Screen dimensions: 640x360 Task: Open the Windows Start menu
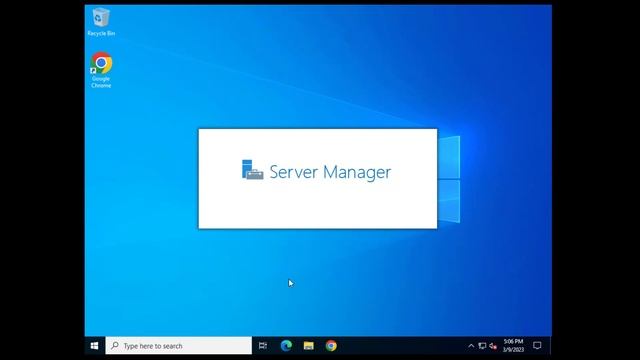pos(94,346)
